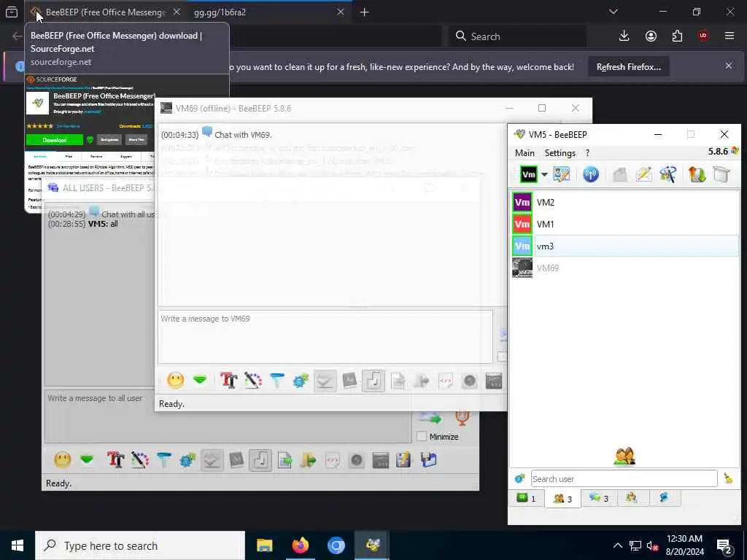Click the Refresh Firefox button
Image resolution: width=747 pixels, height=560 pixels.
[x=628, y=67]
